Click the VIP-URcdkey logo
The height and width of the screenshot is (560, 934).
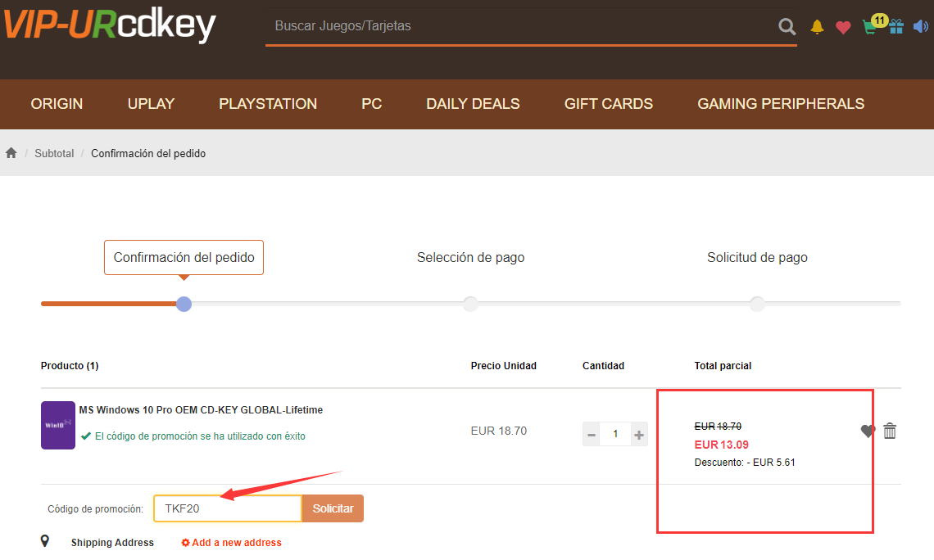pos(110,25)
